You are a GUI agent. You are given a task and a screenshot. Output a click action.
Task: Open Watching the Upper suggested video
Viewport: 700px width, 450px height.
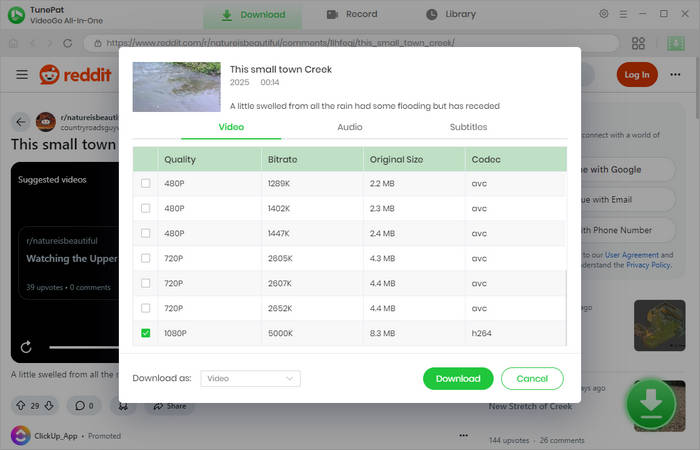tap(71, 258)
